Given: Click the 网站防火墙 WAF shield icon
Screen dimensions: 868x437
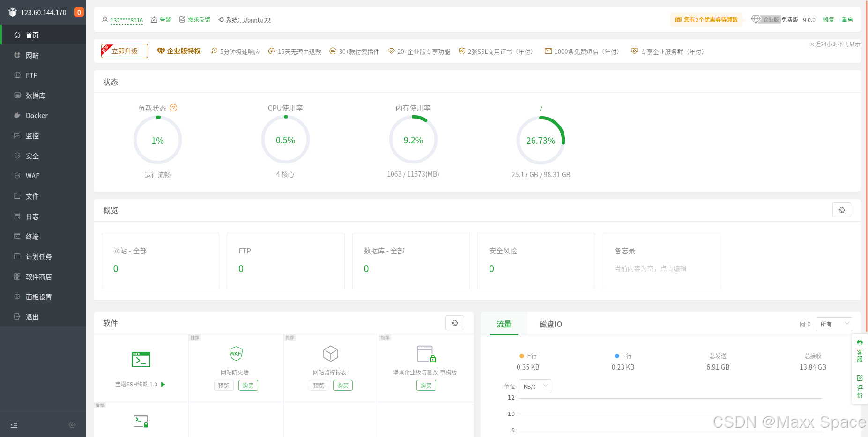Looking at the screenshot, I should [x=236, y=354].
